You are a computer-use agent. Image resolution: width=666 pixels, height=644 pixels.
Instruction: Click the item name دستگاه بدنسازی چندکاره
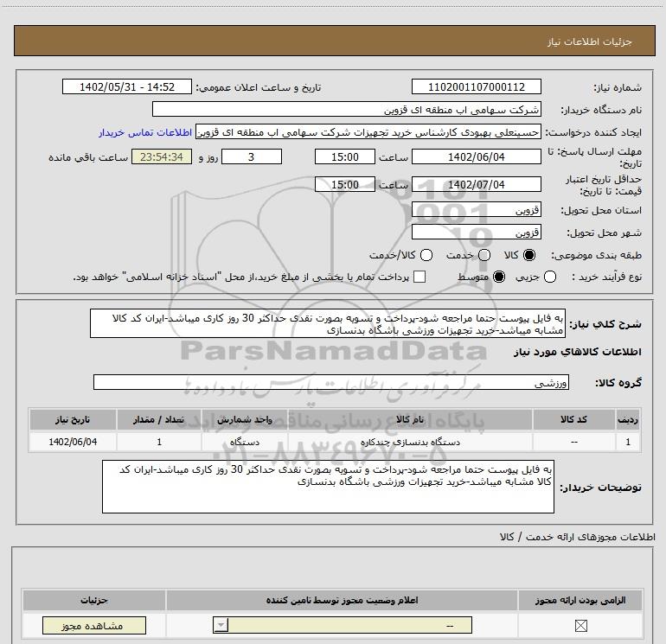pyautogui.click(x=410, y=442)
